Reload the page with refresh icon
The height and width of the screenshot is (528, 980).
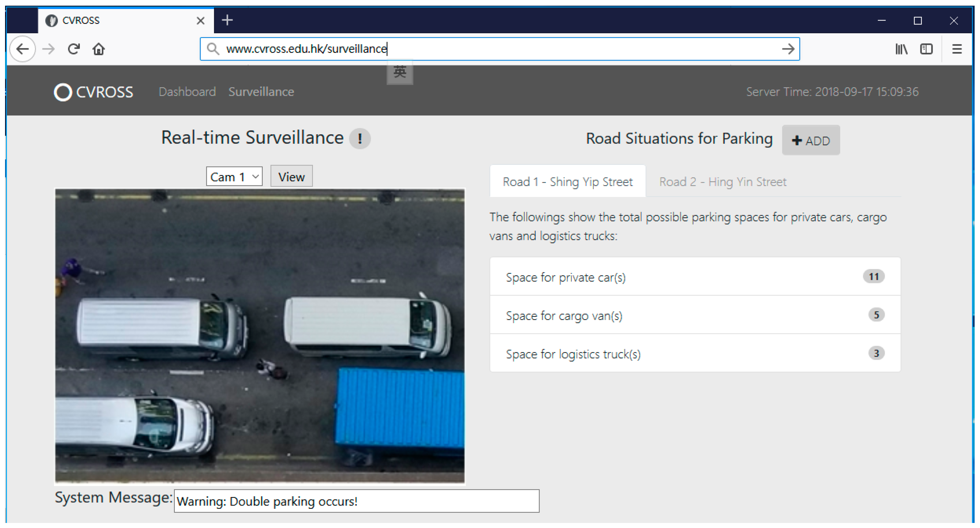pyautogui.click(x=74, y=49)
